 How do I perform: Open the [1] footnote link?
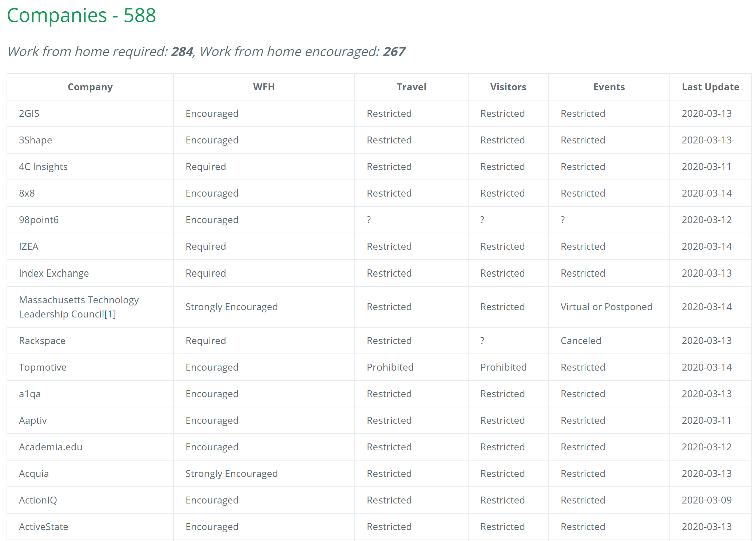[110, 314]
